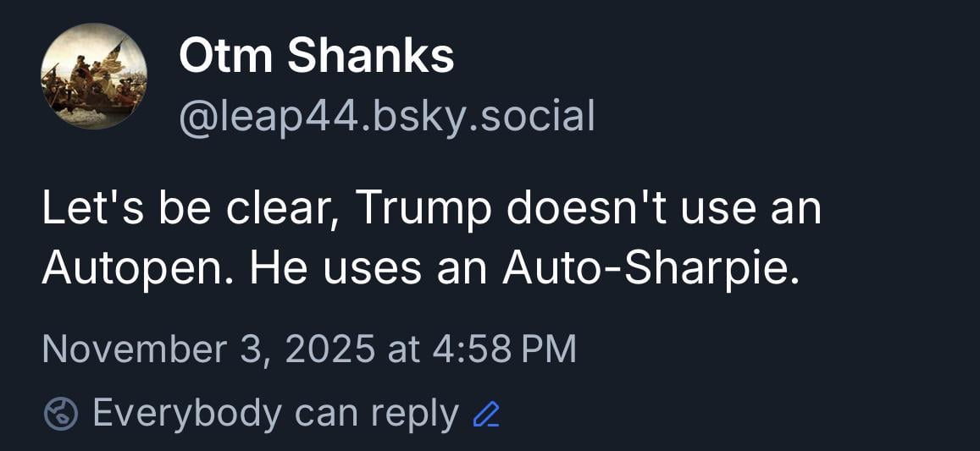Click the word "reply" near the pencil
This screenshot has height=451, width=980.
414,415
